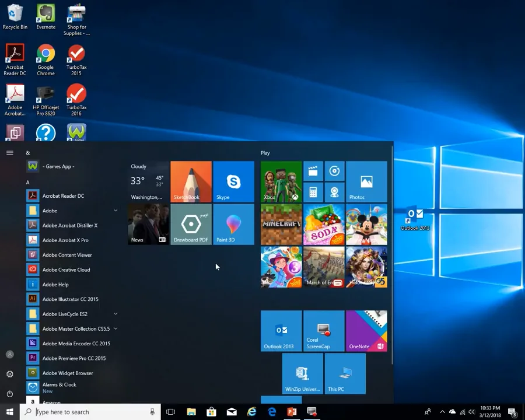
Task: Click the Play group header
Action: point(265,153)
